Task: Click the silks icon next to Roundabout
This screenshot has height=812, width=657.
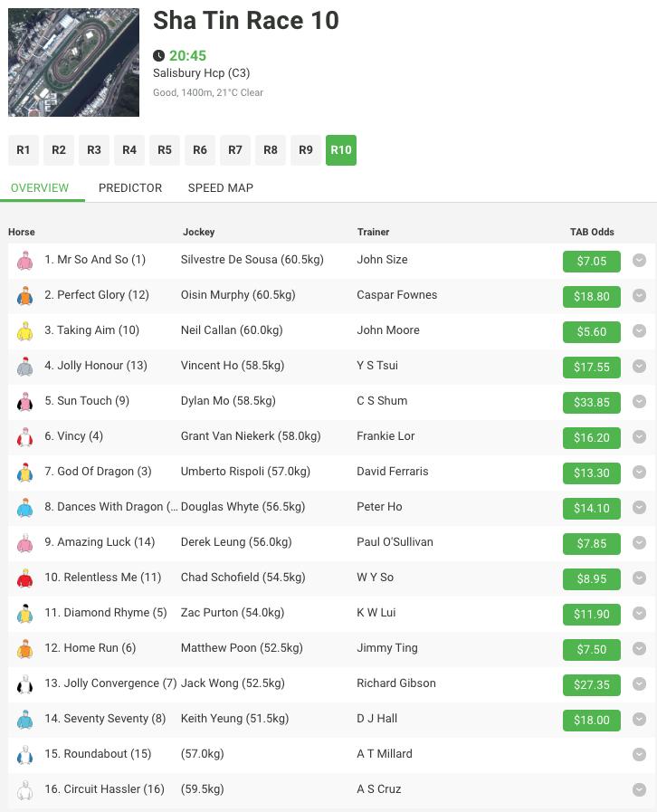Action: point(24,755)
